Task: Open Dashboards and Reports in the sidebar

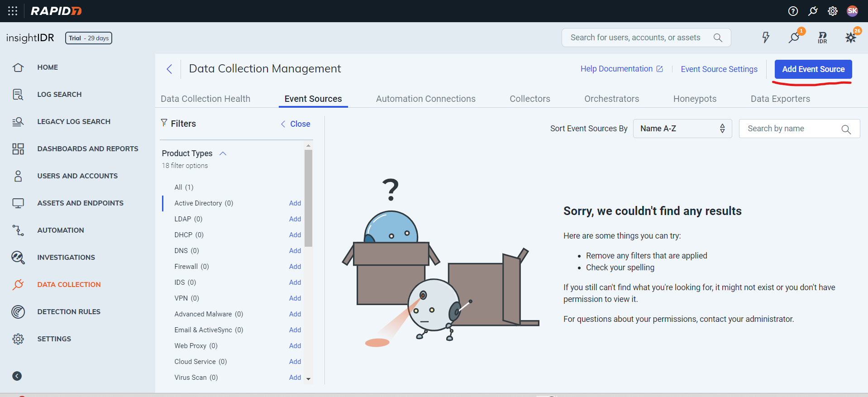Action: tap(88, 149)
